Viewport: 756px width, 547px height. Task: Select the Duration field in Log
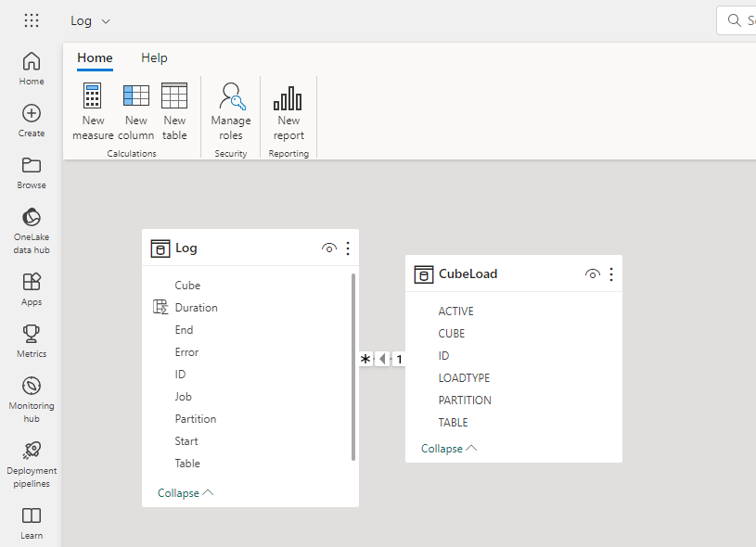197,308
